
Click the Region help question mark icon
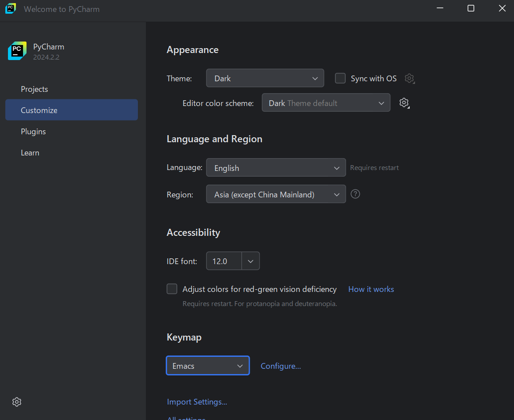pyautogui.click(x=355, y=194)
